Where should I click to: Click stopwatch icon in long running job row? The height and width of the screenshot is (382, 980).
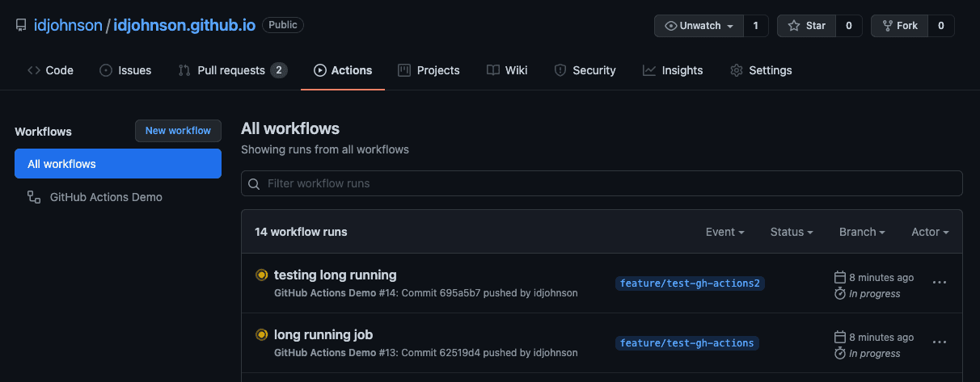[x=839, y=353]
